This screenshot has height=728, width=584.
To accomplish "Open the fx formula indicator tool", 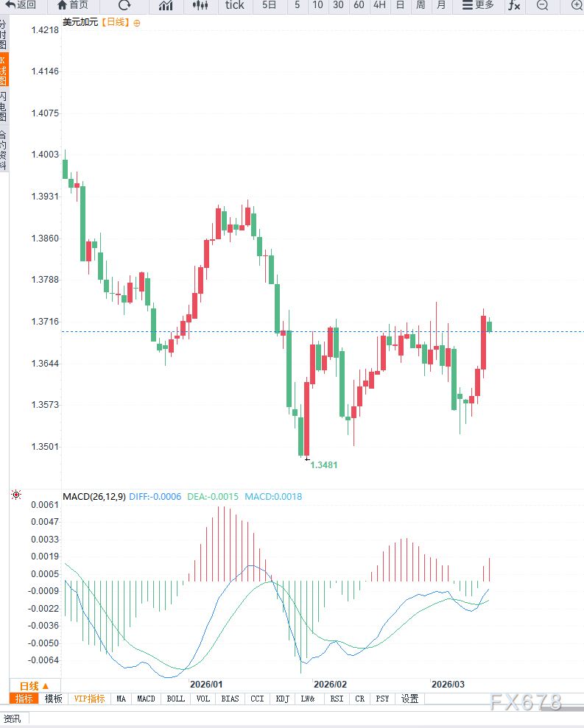I will pos(514,5).
